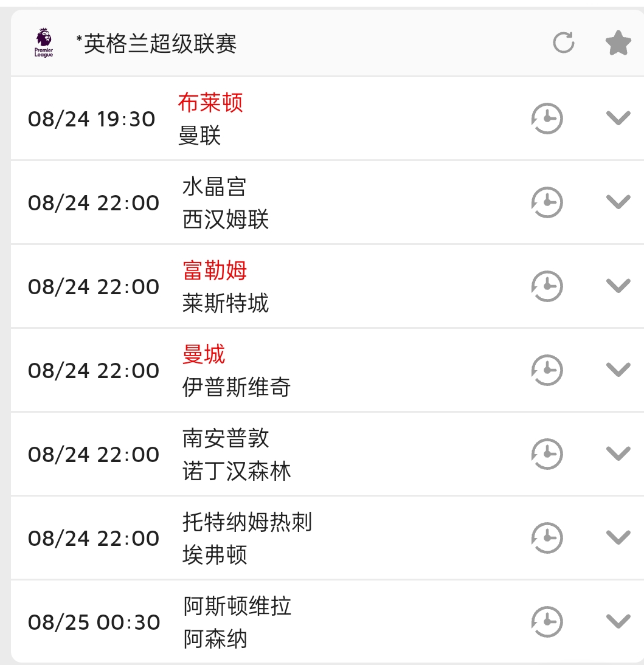Click the 曼城 team name
Viewport: 644px width, 665px height.
coord(204,354)
